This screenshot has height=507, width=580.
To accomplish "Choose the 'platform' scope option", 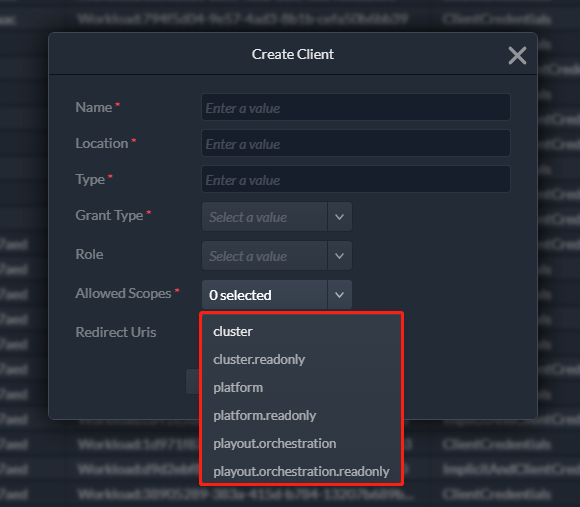I will point(301,388).
